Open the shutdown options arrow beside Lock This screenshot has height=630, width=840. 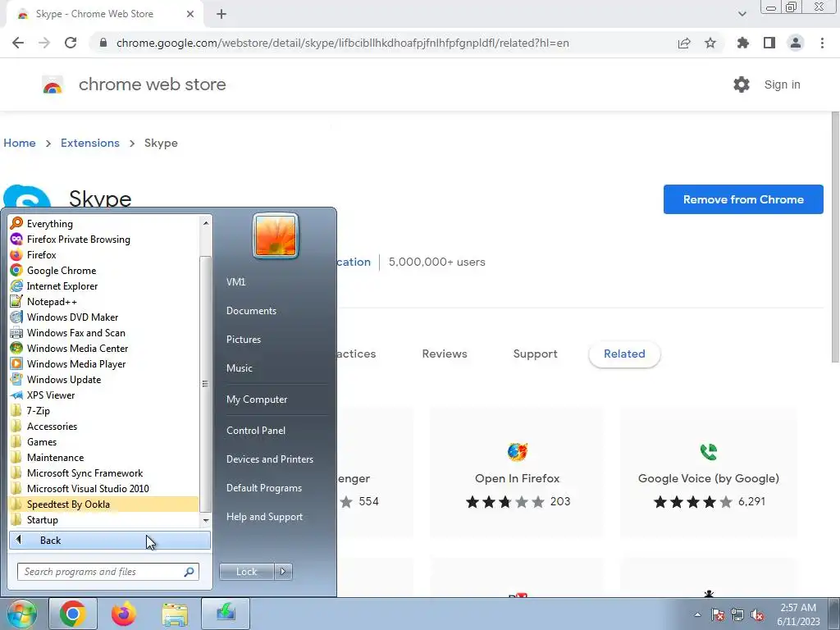(283, 572)
